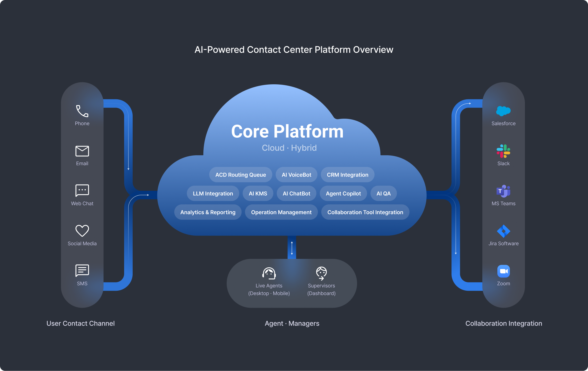Viewport: 588px width, 371px height.
Task: Select the Supervisors dashboard icon
Action: (x=321, y=273)
